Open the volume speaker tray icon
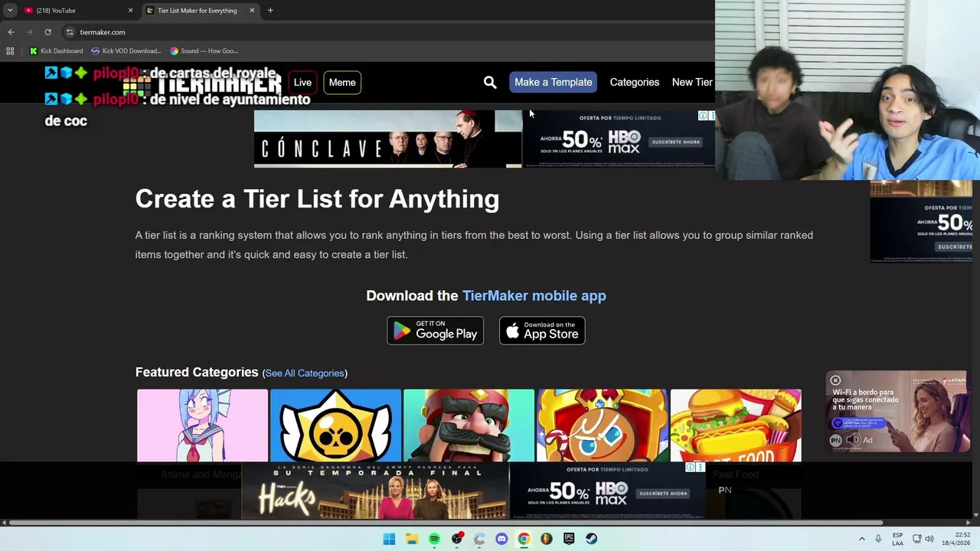 (929, 539)
